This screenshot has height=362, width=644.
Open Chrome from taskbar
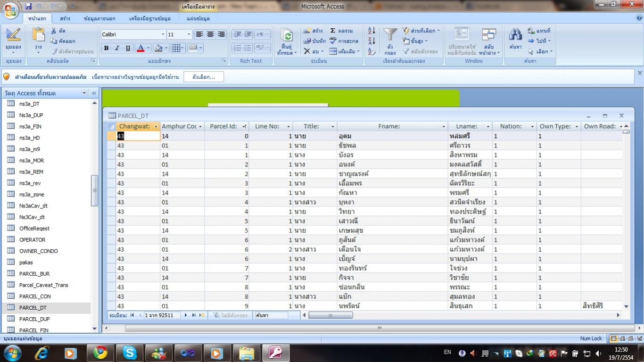coord(100,353)
